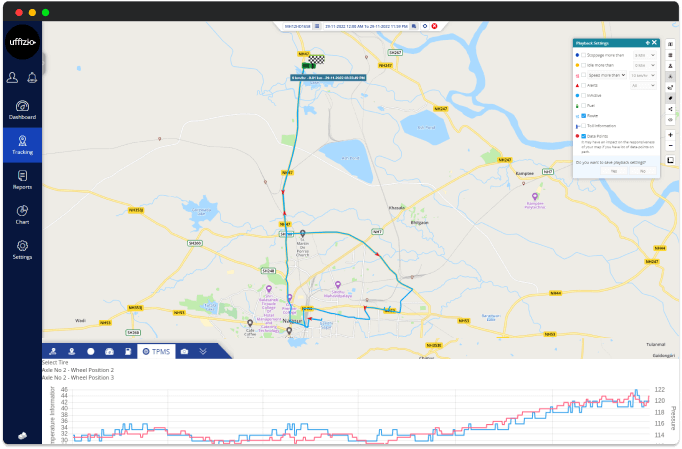The image size is (682, 449).
Task: Click the date range field in top bar
Action: point(366,26)
